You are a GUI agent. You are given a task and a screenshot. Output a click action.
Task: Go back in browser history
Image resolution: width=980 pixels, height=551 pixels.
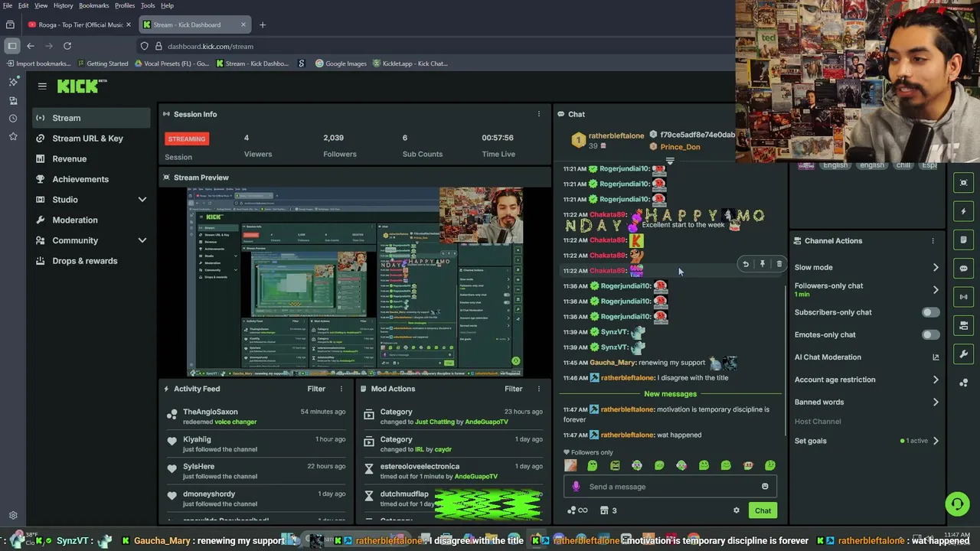tap(31, 46)
